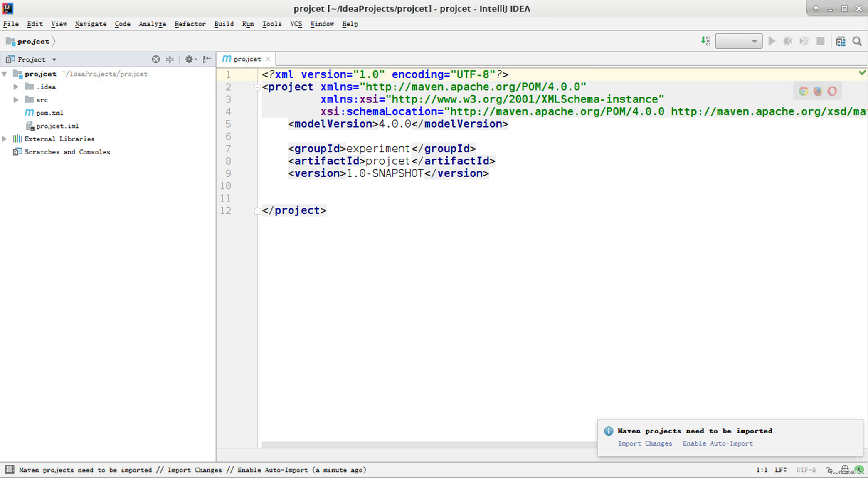Open the Help menu
Screen dimensions: 868x478
(x=350, y=24)
